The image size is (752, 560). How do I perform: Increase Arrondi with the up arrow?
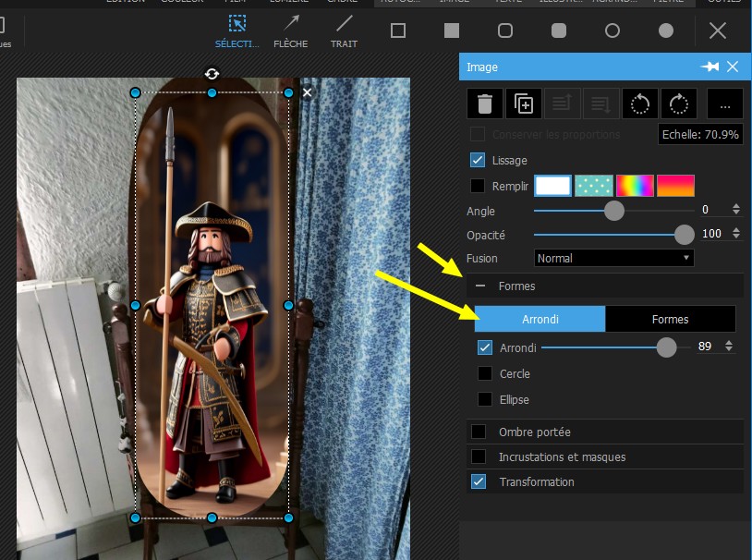729,343
